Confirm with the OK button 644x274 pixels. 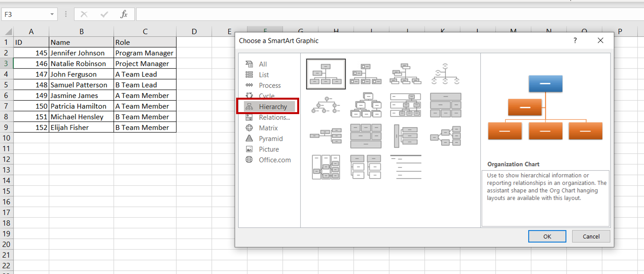[x=547, y=236]
